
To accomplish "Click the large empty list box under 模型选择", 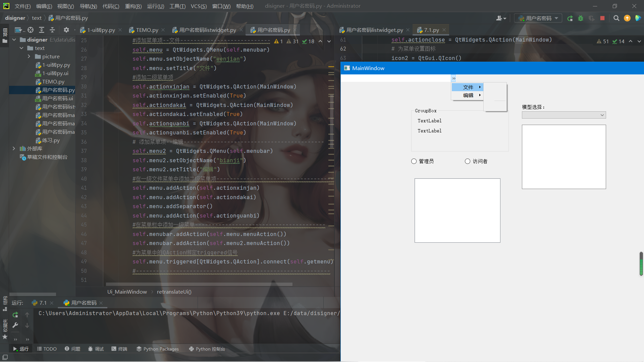I will (564, 157).
